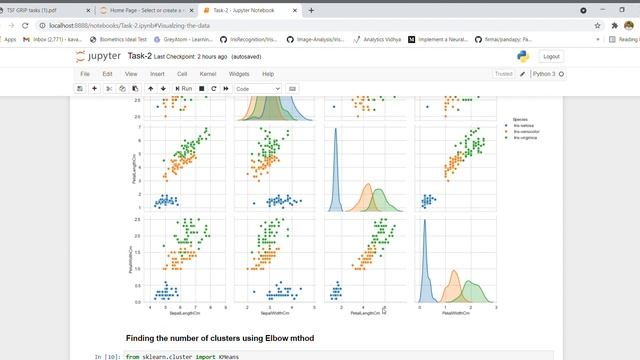Open the Reading list
Viewport: 640px width, 360px height.
tap(624, 40)
